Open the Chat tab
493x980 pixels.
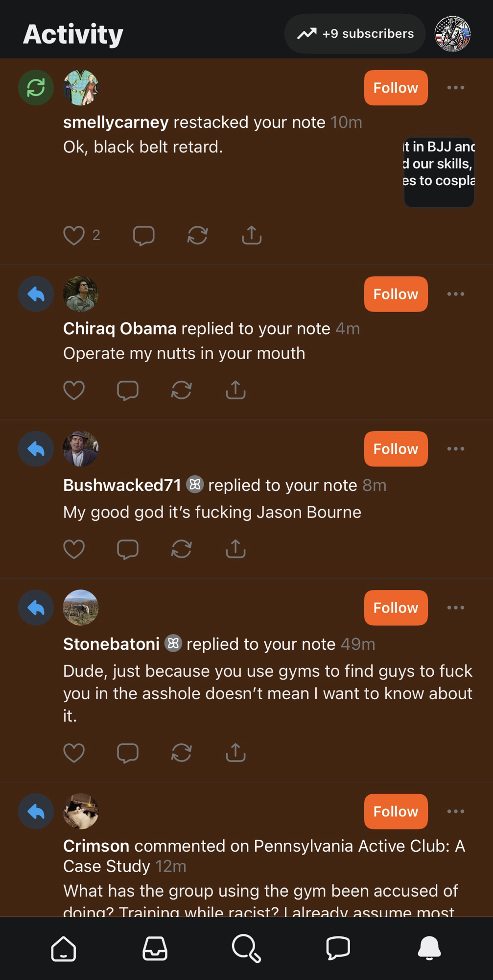(x=338, y=949)
